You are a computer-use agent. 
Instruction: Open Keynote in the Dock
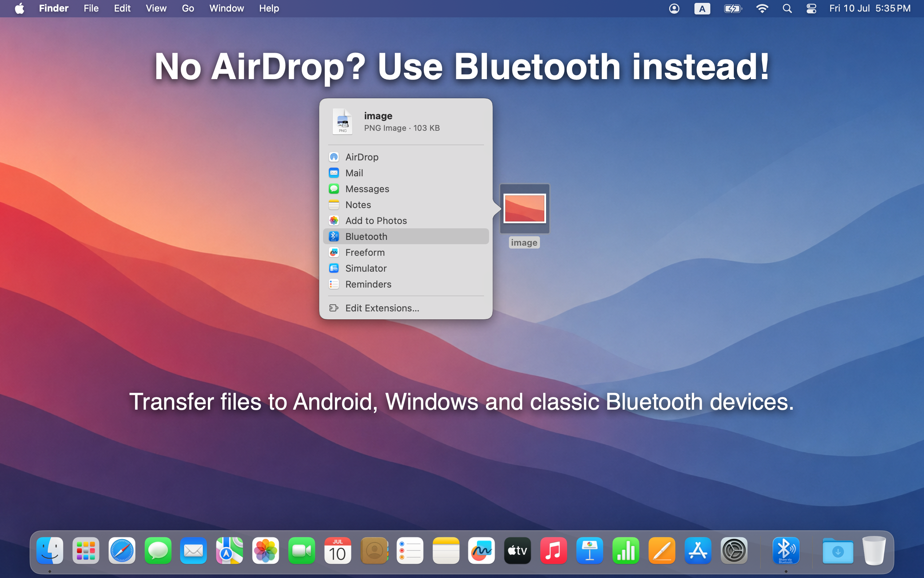click(589, 551)
